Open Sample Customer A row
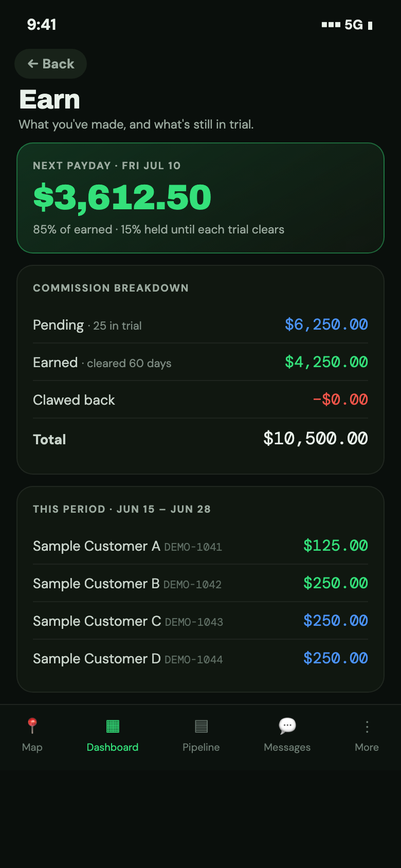 click(200, 546)
